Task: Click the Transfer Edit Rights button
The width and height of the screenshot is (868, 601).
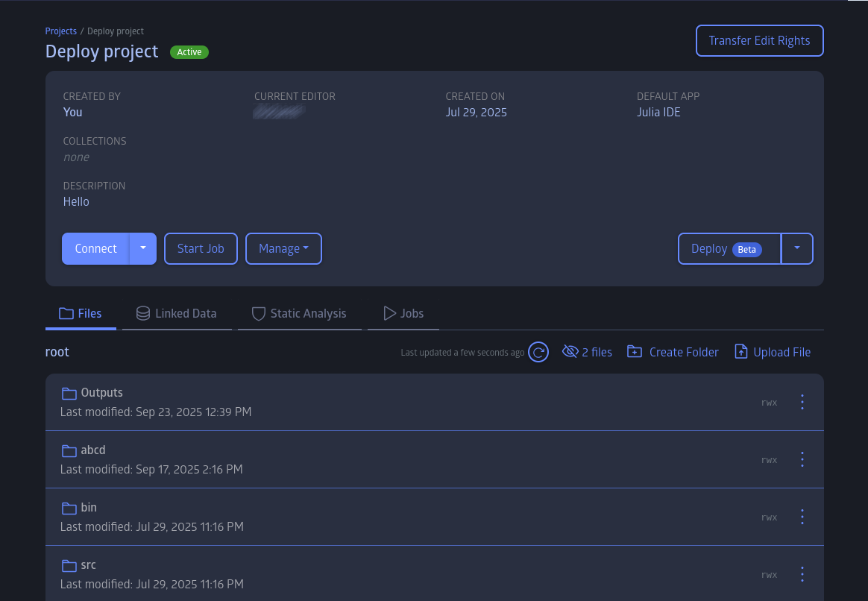Action: click(759, 41)
